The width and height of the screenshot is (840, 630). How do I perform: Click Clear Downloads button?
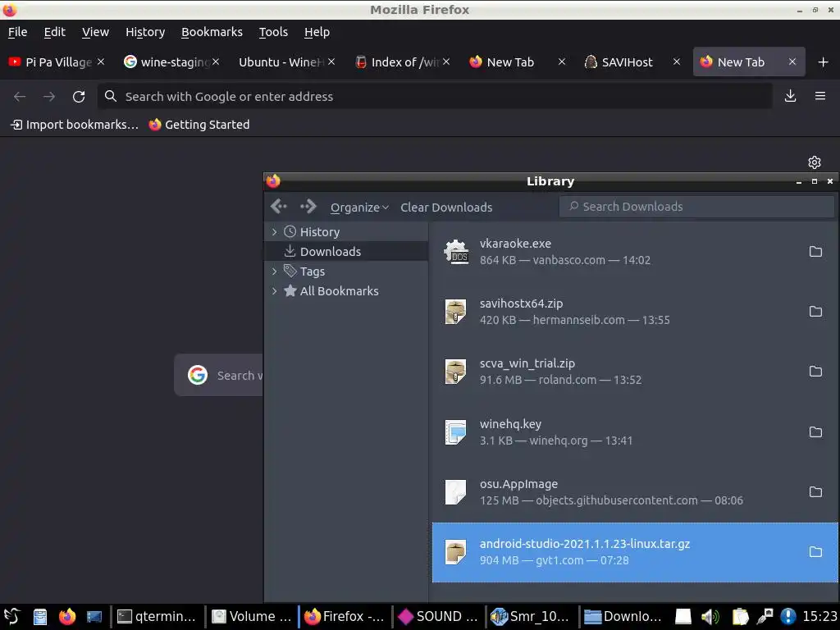(446, 208)
